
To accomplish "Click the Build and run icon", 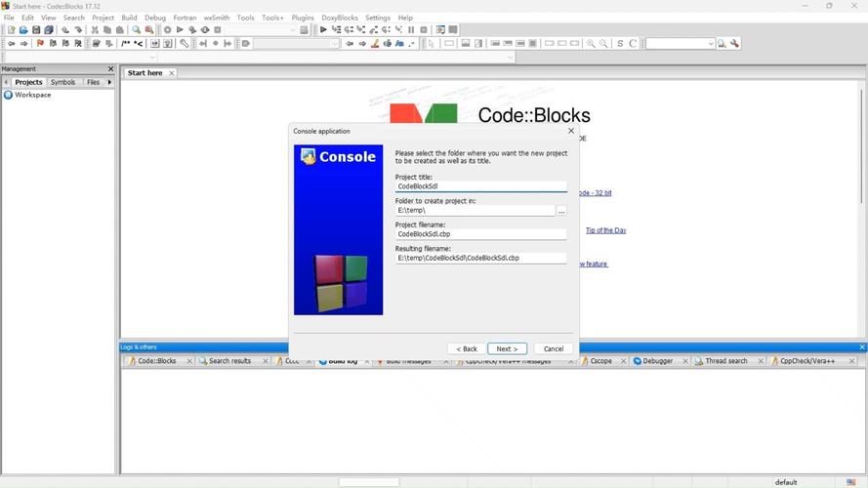I will pos(192,30).
